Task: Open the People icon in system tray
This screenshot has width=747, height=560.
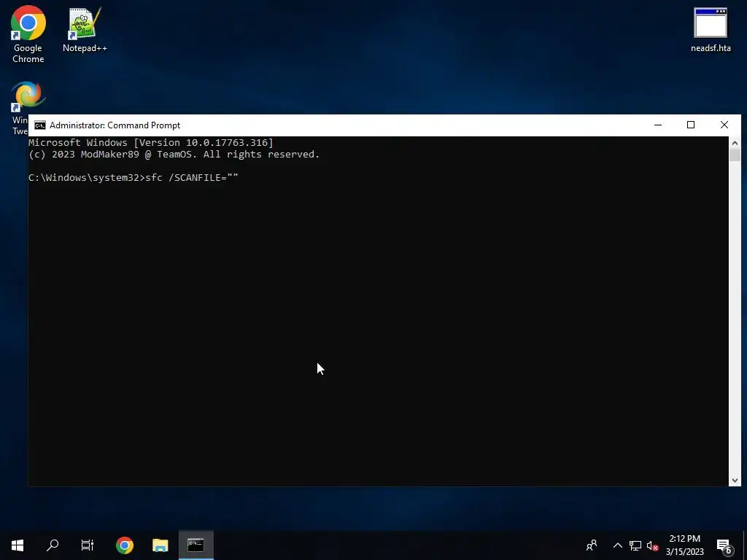Action: (592, 545)
